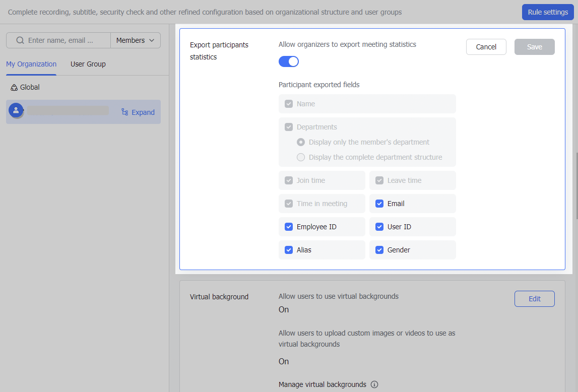Screen dimensions: 578x392
Task: Click the user avatar icon
Action: pyautogui.click(x=16, y=110)
